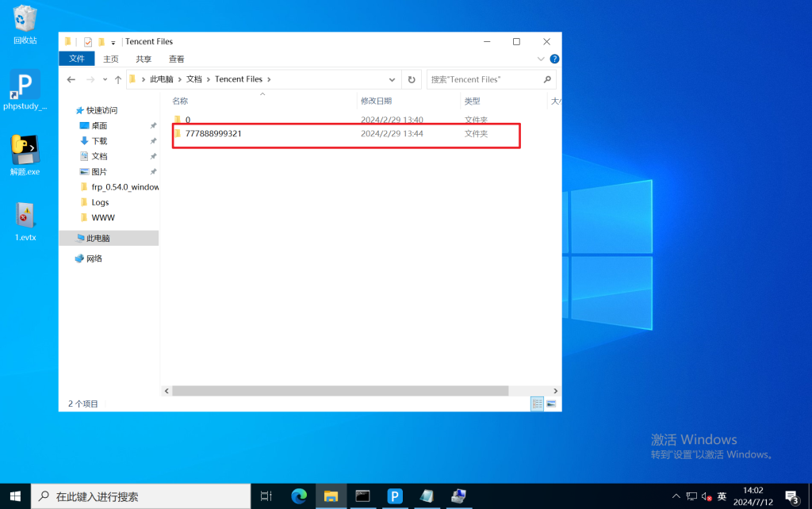Click the English input method indicator in tray
The image size is (812, 509).
[722, 496]
